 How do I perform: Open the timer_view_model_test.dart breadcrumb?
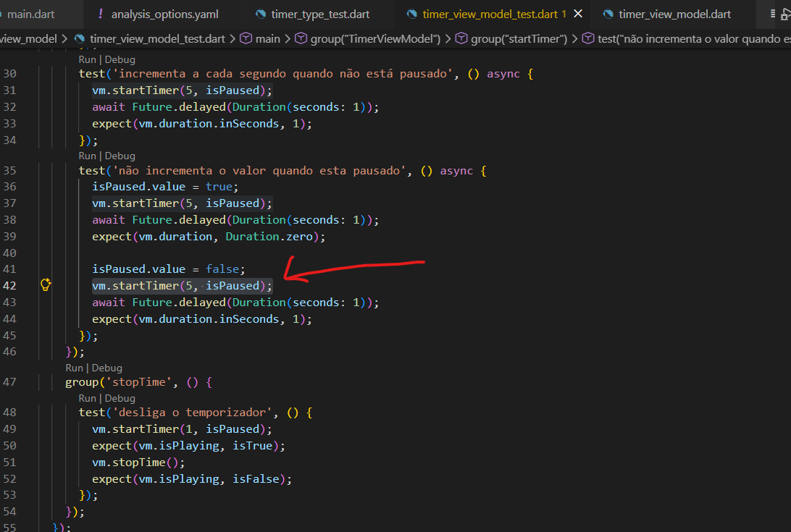pos(157,39)
